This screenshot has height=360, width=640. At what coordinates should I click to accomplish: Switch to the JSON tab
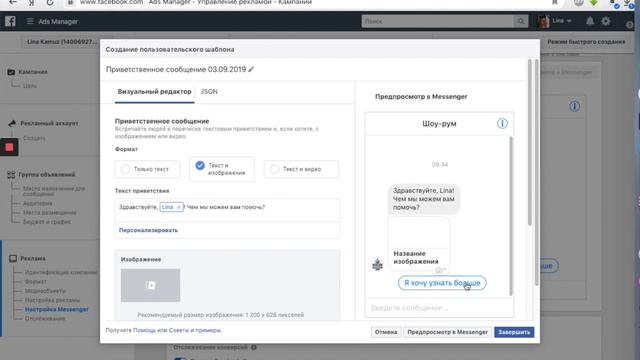(x=209, y=92)
